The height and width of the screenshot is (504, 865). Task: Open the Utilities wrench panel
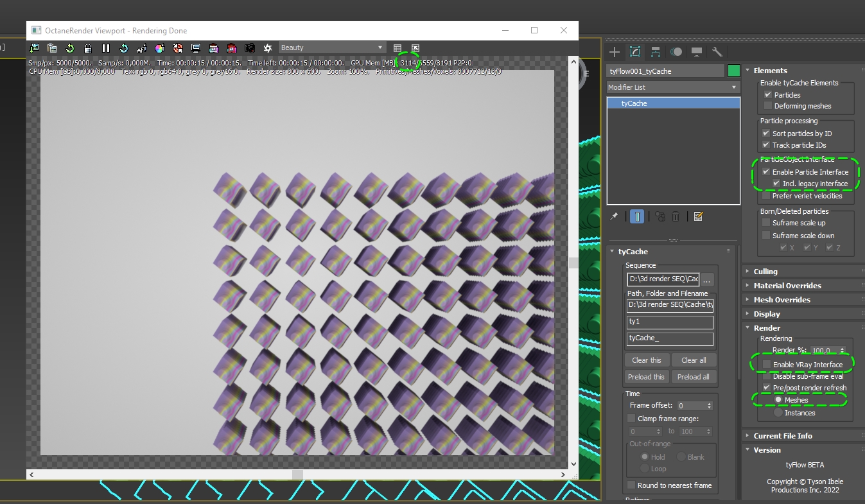[x=717, y=52]
